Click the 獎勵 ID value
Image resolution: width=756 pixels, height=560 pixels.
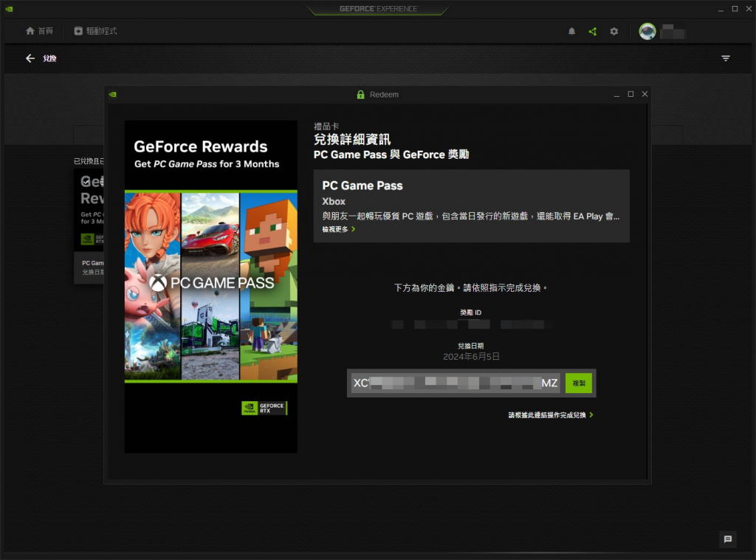point(471,324)
